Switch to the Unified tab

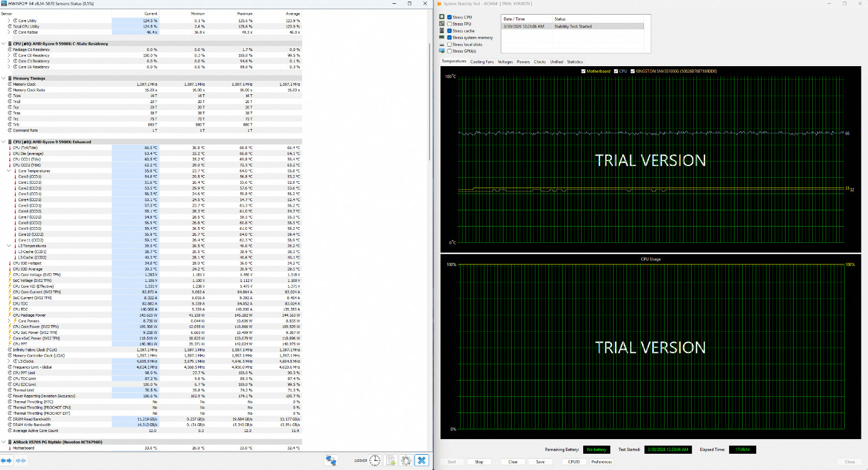[557, 62]
